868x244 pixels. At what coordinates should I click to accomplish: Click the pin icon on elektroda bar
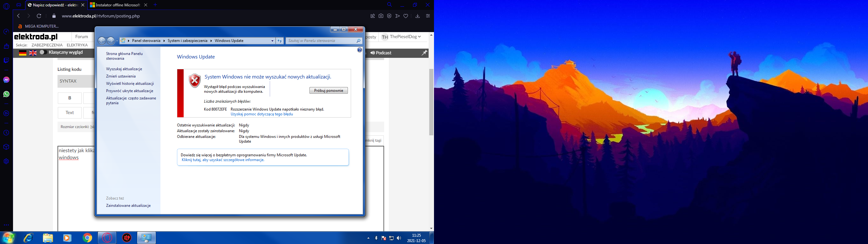[x=424, y=53]
